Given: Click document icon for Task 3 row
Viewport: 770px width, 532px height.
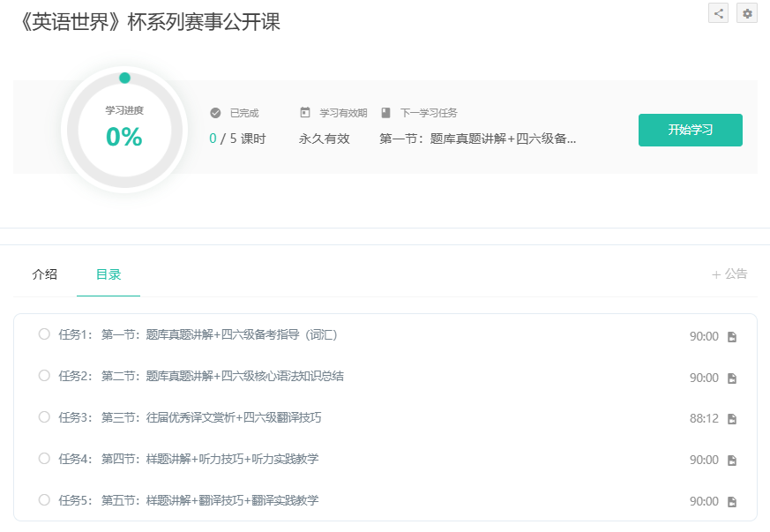Looking at the screenshot, I should (731, 419).
